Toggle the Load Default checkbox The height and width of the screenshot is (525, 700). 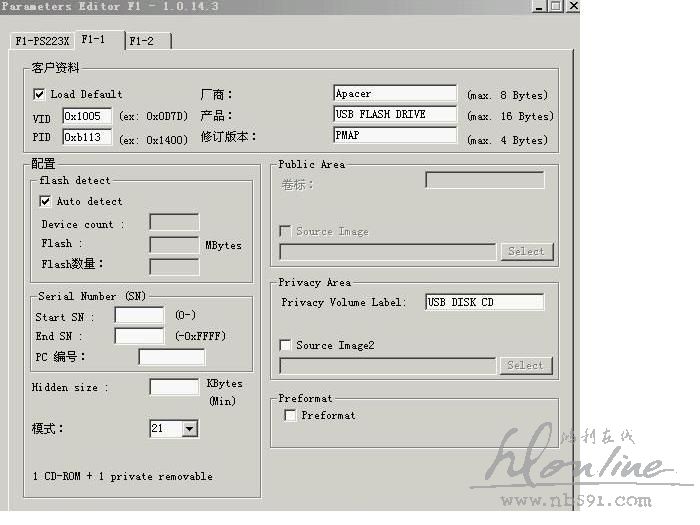coord(39,94)
